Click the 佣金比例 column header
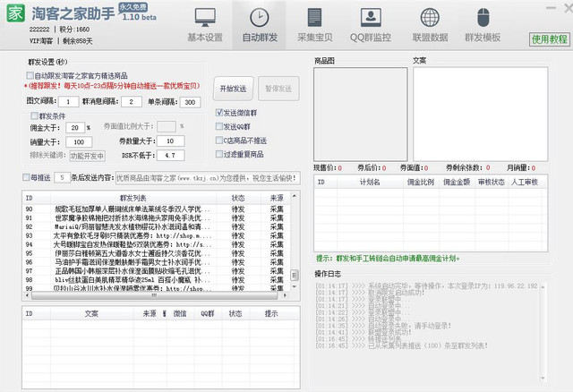573x392 pixels. [421, 182]
